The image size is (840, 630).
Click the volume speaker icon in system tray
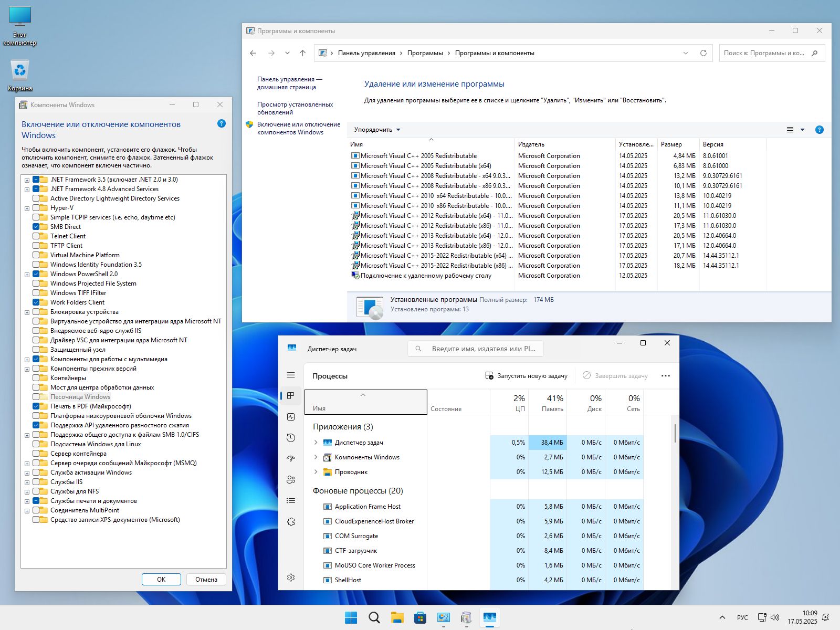click(x=775, y=617)
